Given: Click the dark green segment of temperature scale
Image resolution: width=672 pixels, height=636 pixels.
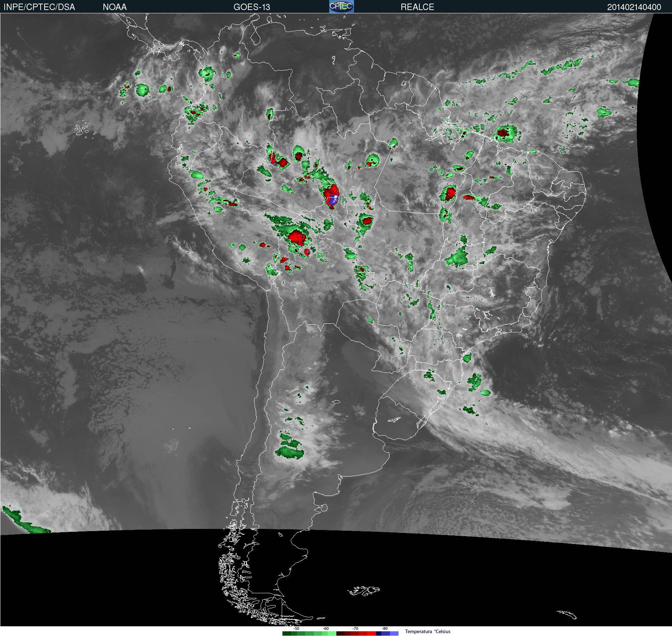Looking at the screenshot, I should [x=287, y=633].
